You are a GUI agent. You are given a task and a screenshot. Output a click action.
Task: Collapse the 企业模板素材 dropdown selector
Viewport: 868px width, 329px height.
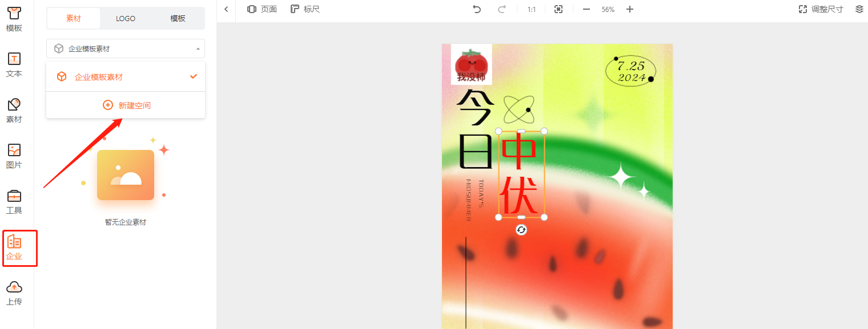126,48
